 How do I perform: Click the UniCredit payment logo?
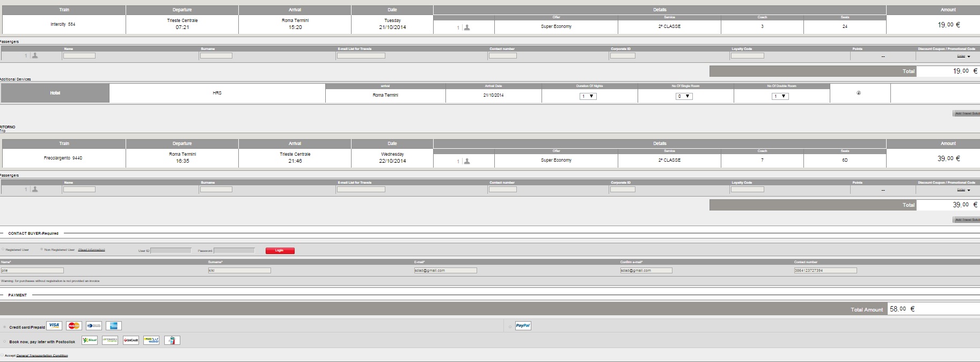click(x=131, y=341)
